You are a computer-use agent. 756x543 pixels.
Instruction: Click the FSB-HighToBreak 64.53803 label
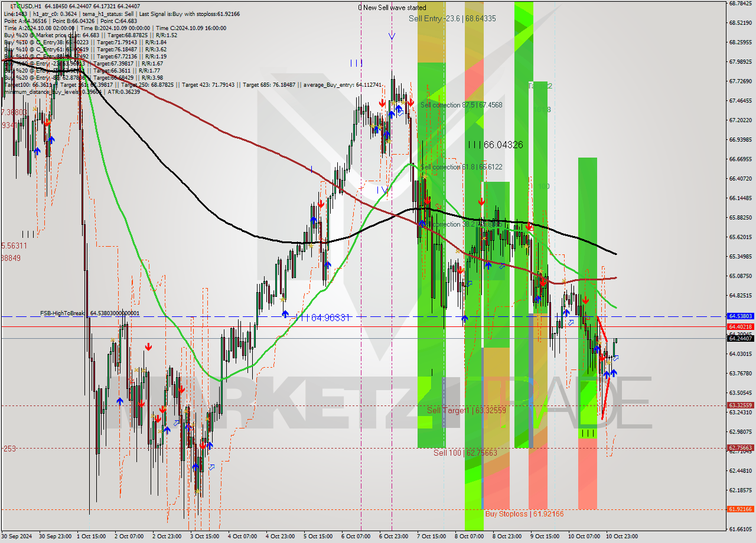pyautogui.click(x=90, y=313)
